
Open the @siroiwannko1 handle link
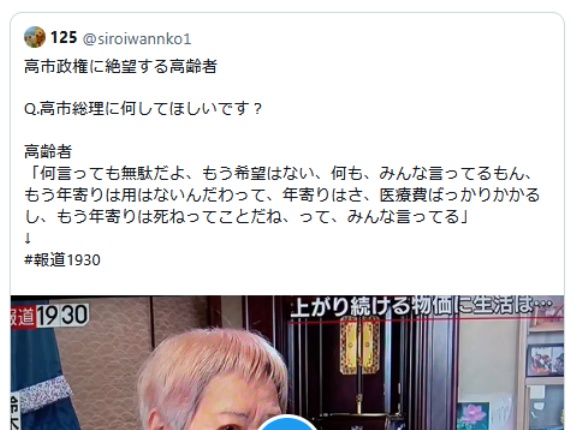(137, 39)
